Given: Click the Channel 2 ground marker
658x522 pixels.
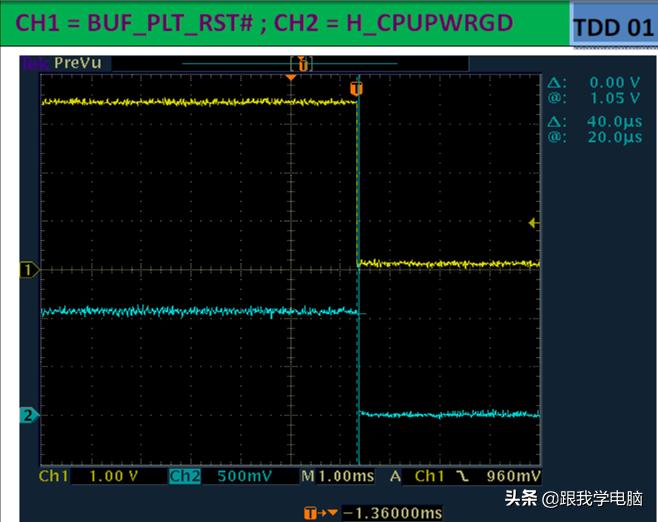Looking at the screenshot, I should [x=29, y=415].
